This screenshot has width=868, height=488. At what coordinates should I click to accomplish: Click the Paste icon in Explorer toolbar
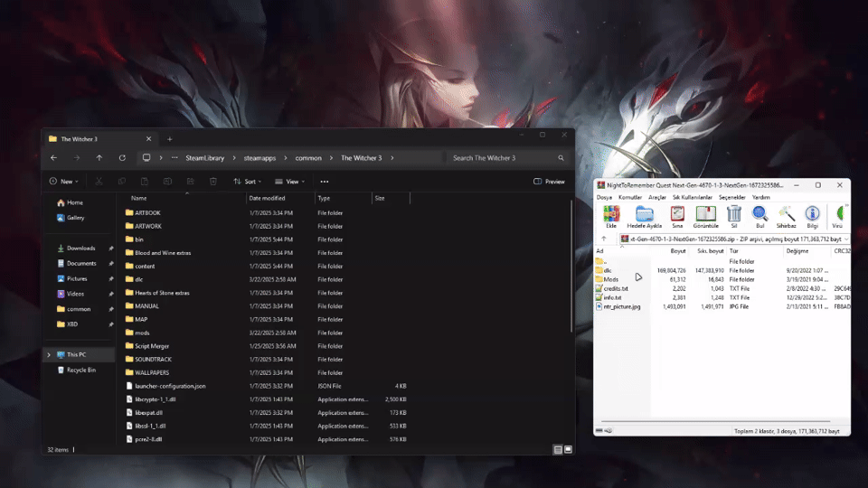tap(145, 182)
